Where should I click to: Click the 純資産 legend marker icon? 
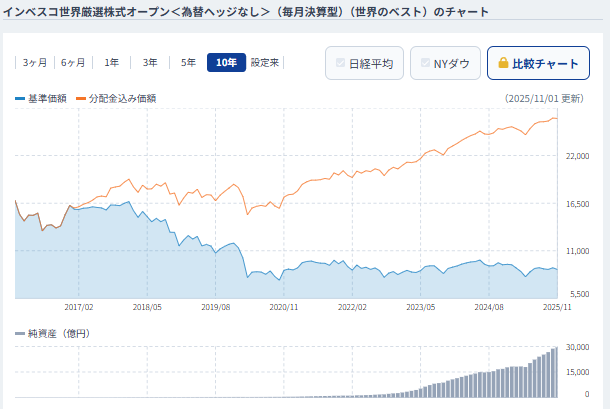coord(20,332)
